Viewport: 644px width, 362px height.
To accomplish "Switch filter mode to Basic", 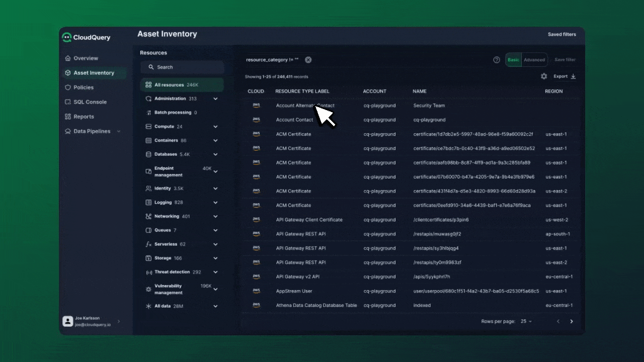I will (x=513, y=60).
